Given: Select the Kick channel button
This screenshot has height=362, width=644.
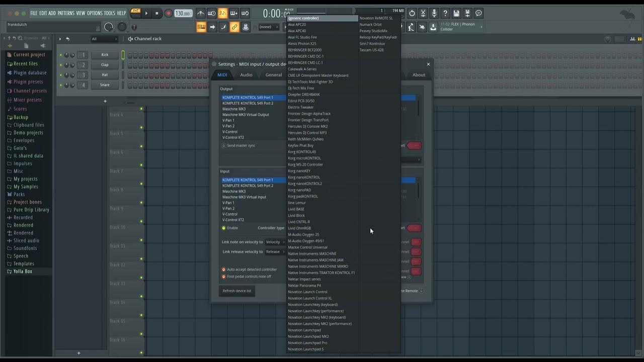Looking at the screenshot, I should 105,55.
